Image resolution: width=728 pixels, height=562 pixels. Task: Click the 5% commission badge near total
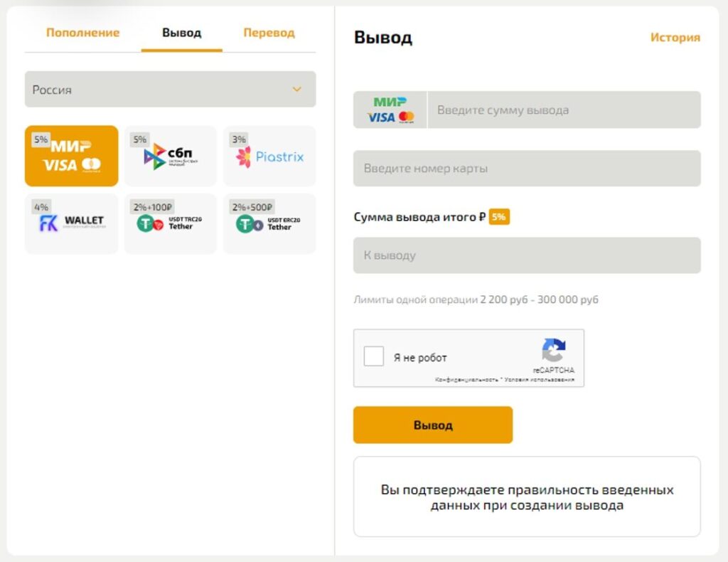click(499, 217)
